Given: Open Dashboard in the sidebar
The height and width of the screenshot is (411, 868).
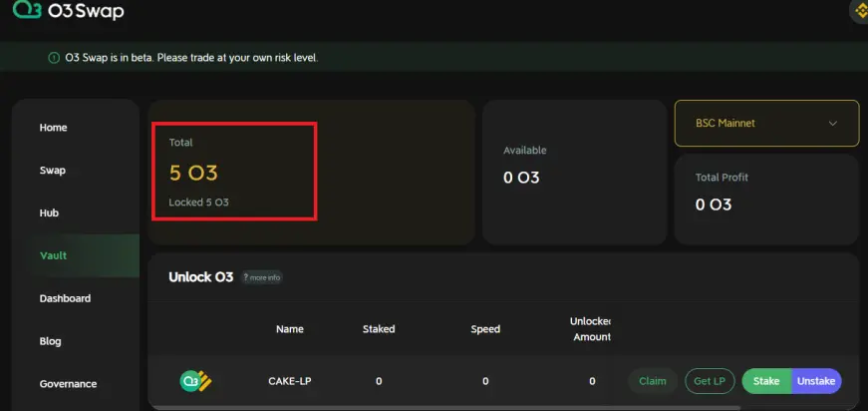Looking at the screenshot, I should coord(65,298).
